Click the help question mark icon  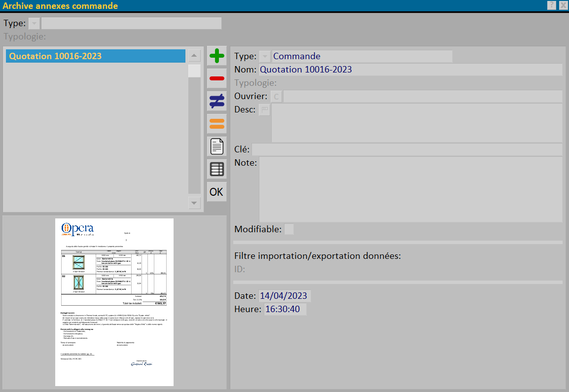(x=552, y=5)
